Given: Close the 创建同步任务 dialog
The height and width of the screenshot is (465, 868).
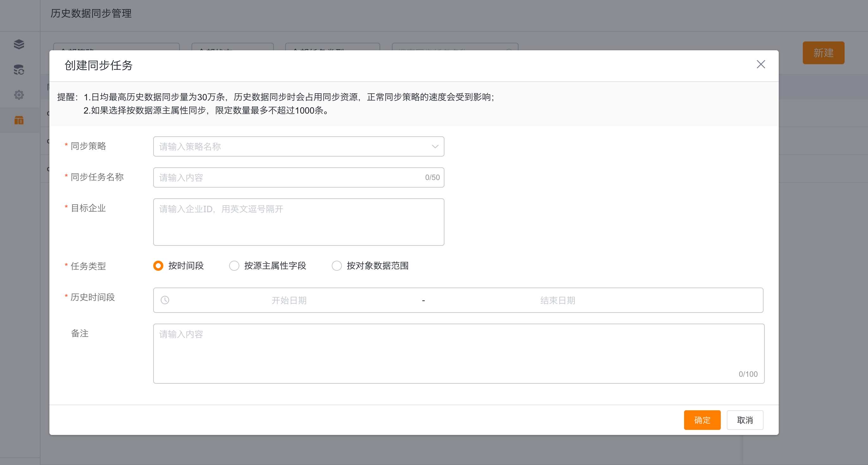Looking at the screenshot, I should [x=760, y=64].
